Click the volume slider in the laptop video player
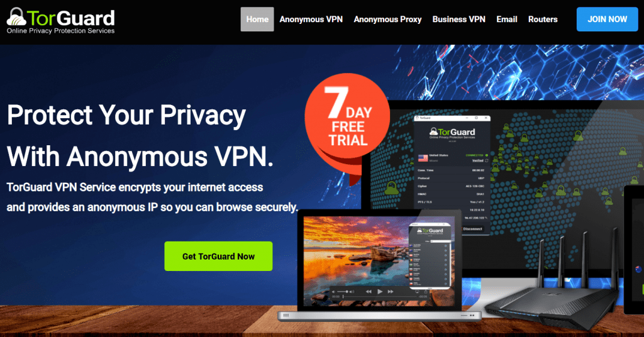The height and width of the screenshot is (337, 644). coord(344,292)
